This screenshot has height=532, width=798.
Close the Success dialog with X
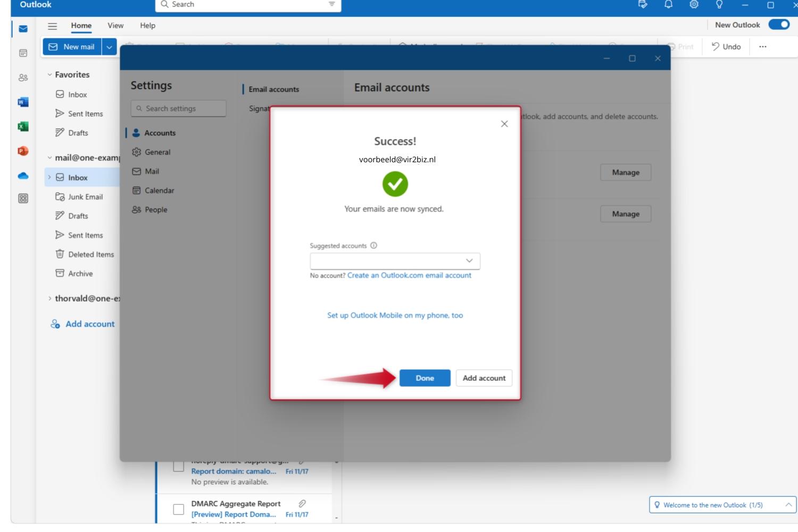(504, 124)
